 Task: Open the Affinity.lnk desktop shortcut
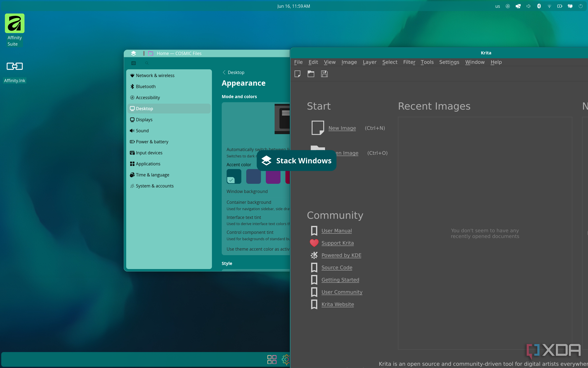click(14, 72)
